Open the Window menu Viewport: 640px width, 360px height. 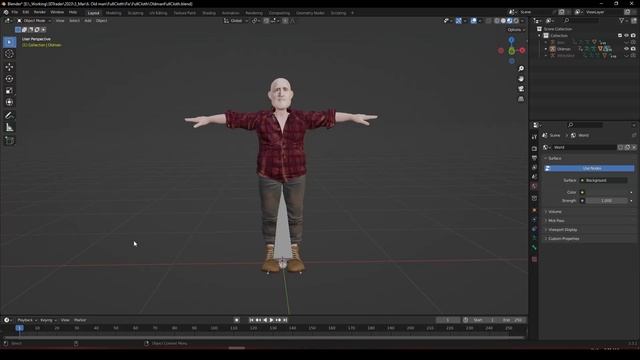(x=57, y=12)
